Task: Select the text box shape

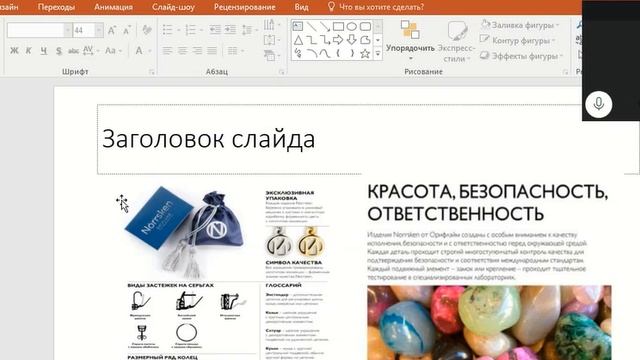Action: click(298, 27)
